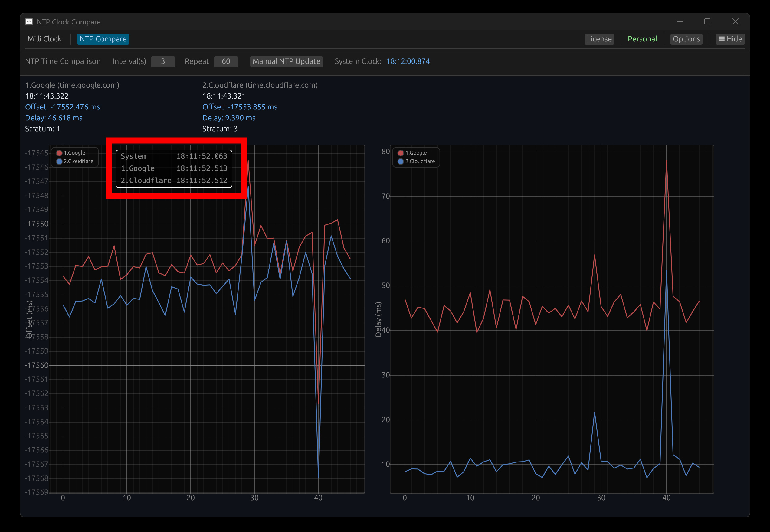The width and height of the screenshot is (770, 532).
Task: Click the System Clock time readout
Action: tap(408, 61)
